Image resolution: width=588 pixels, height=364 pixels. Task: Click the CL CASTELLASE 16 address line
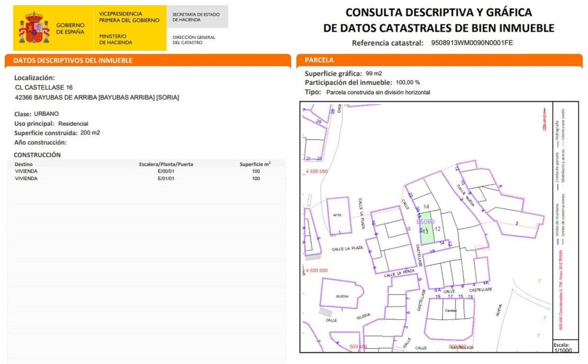(x=44, y=87)
